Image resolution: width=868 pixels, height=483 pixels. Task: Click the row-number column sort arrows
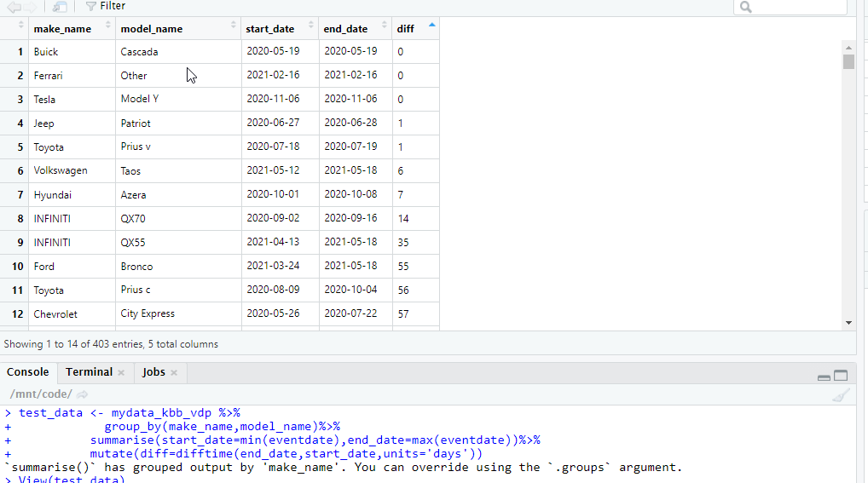(x=21, y=25)
